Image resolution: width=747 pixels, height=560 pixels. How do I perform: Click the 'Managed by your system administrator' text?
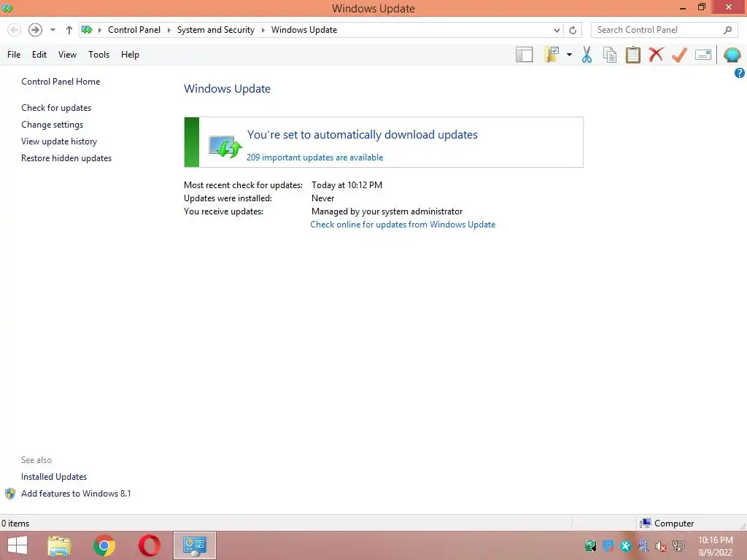(x=387, y=211)
